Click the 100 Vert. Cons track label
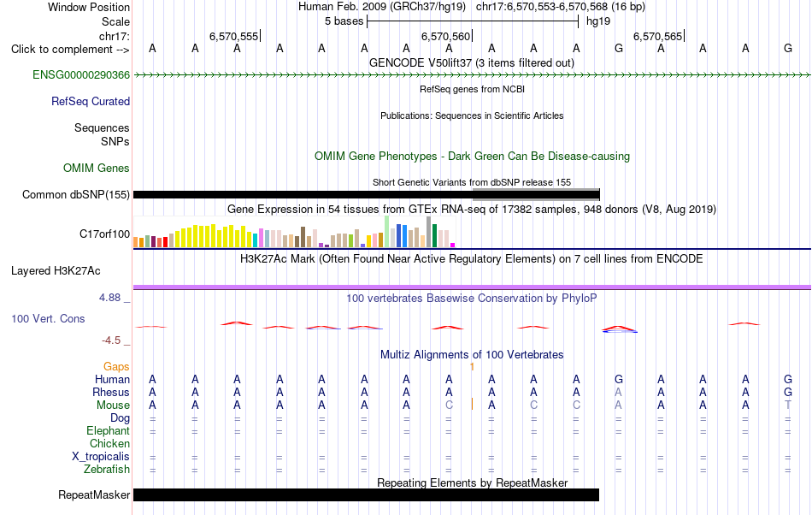Viewport: 812px width, 515px height. pyautogui.click(x=48, y=319)
